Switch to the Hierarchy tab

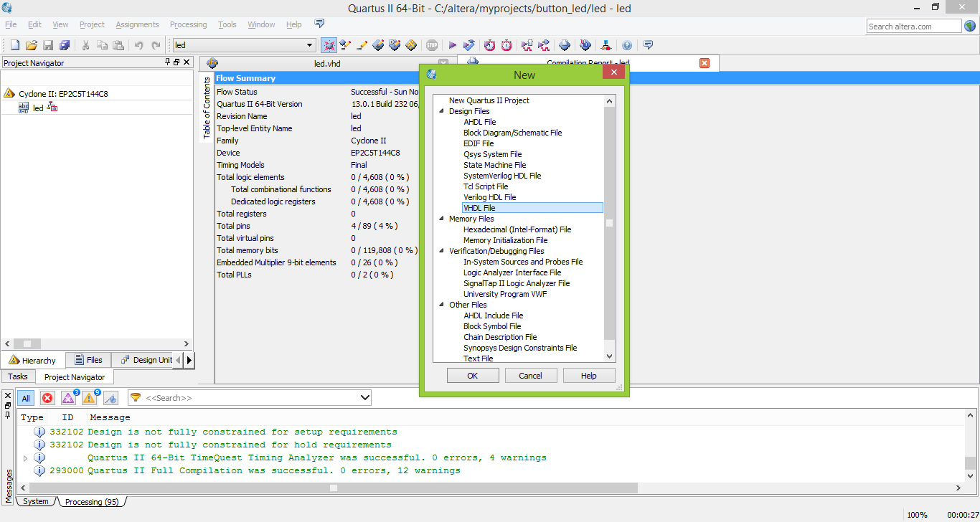tap(32, 360)
